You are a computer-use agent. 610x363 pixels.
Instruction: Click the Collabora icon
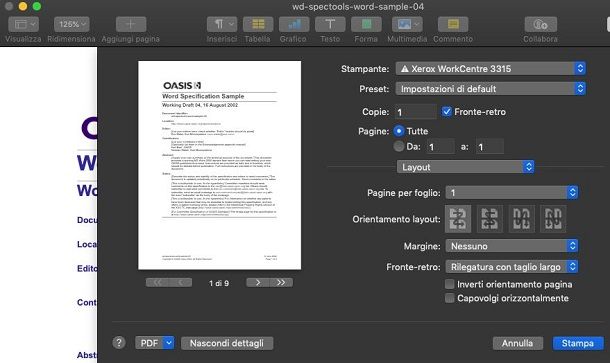coord(540,24)
